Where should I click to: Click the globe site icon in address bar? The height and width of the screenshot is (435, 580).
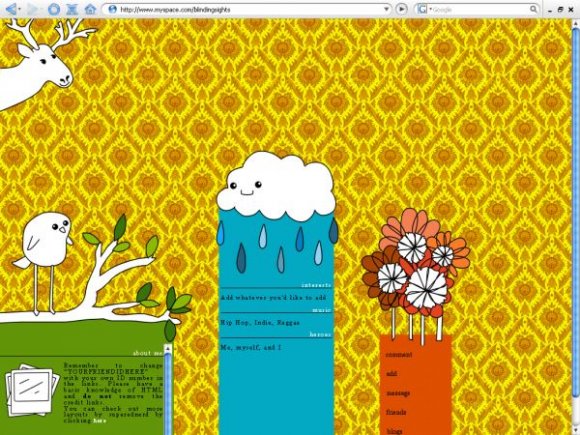pos(112,9)
